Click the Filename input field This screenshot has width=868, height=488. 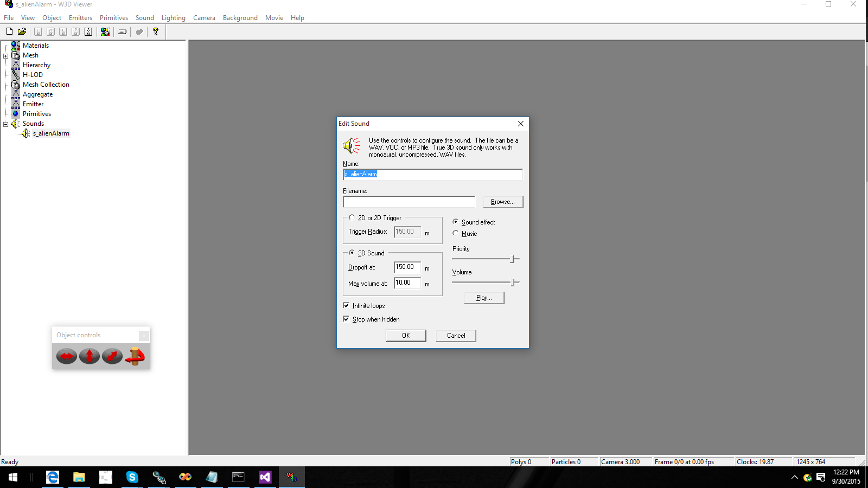tap(409, 202)
